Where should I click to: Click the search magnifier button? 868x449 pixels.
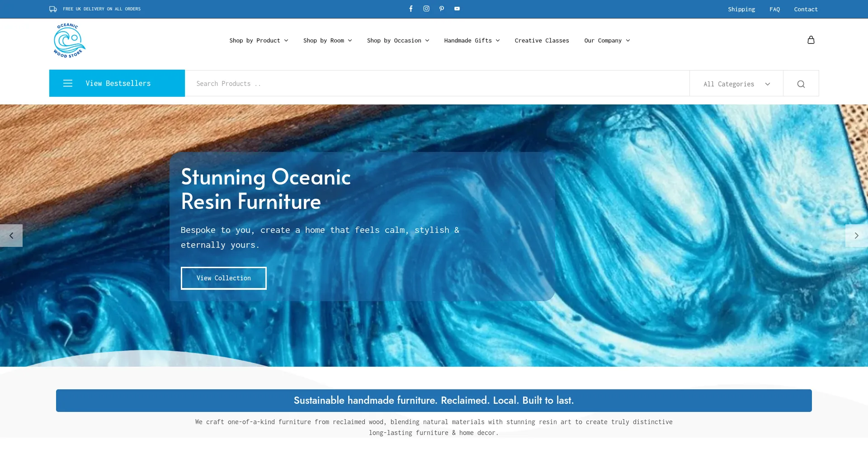click(801, 84)
